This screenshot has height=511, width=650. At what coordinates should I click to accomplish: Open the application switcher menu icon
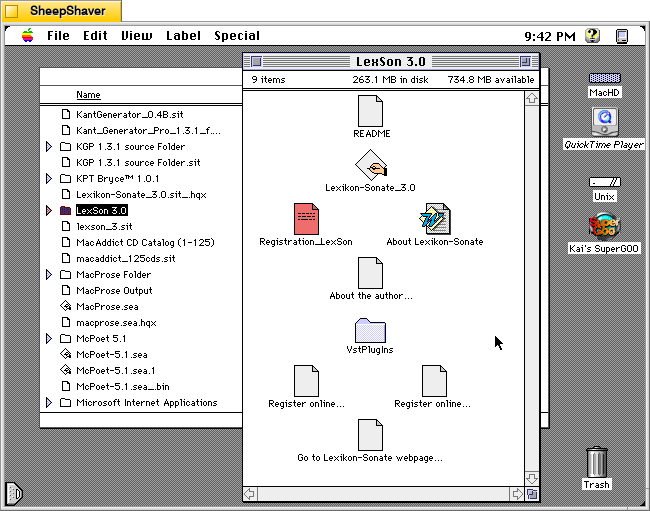pyautogui.click(x=622, y=36)
